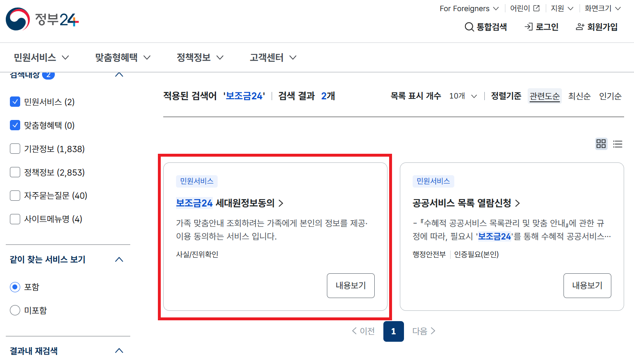
Task: Expand the 정책정보 main menu
Action: pos(200,57)
